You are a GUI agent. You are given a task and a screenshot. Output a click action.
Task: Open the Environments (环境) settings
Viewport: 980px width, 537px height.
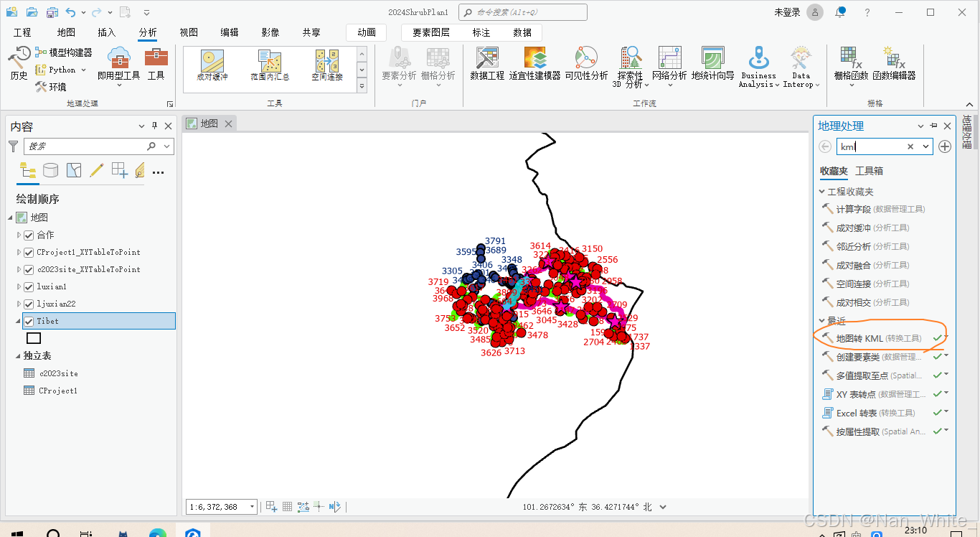[50, 87]
